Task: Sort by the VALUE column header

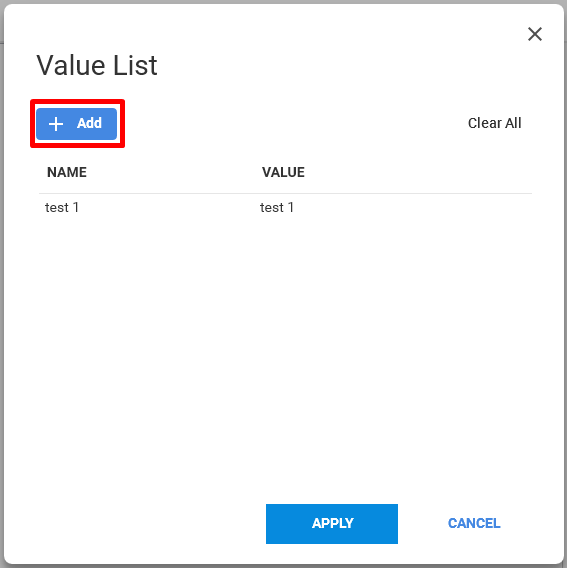Action: 283,172
